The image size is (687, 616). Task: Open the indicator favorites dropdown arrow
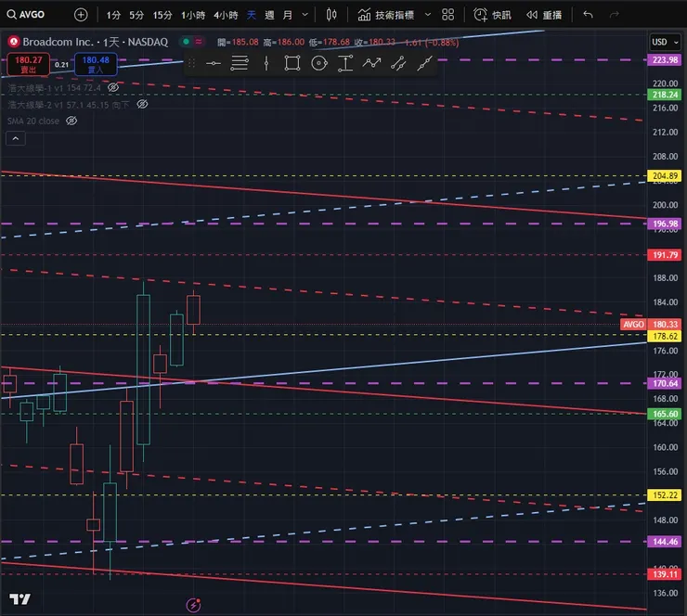coord(428,15)
